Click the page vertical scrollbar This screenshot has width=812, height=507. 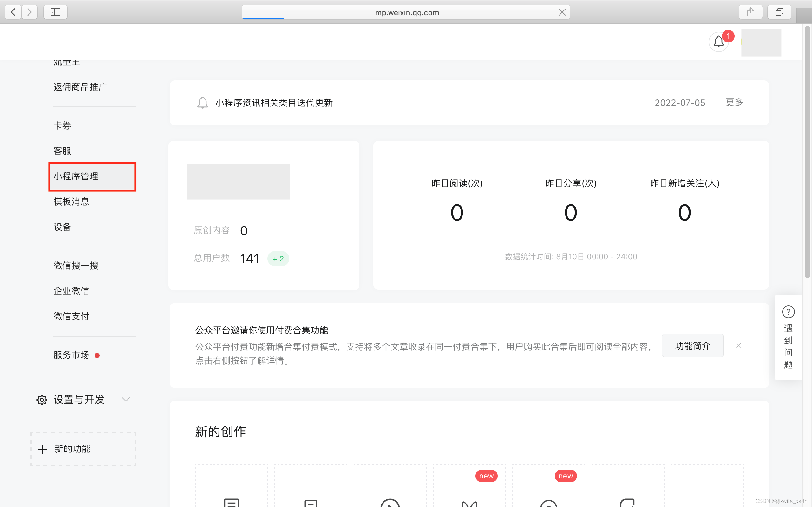tap(807, 152)
